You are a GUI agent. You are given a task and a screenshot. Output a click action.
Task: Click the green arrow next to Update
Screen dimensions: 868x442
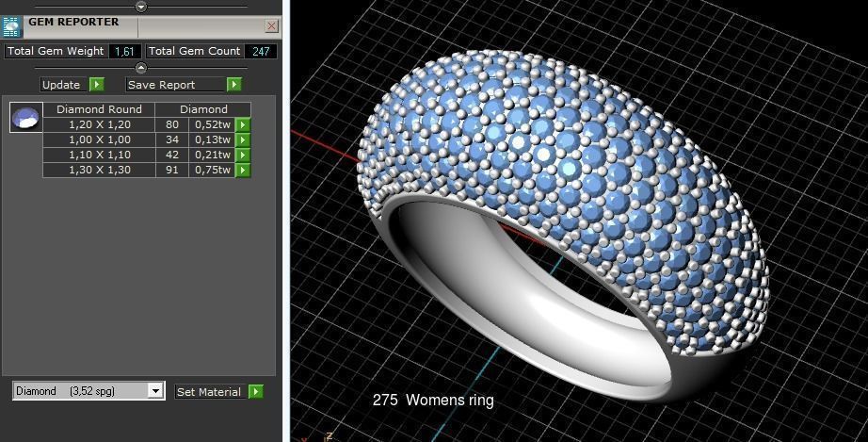tap(97, 84)
